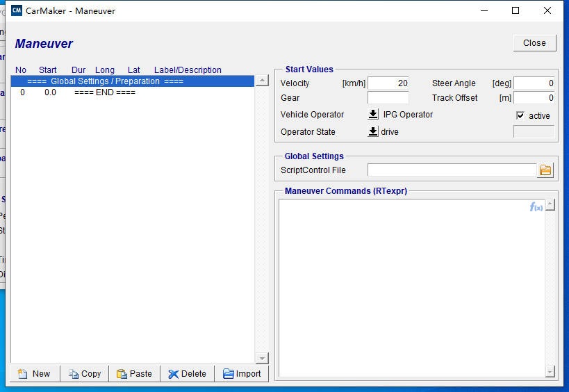569x392 pixels.
Task: Click the CarMaker CM title bar icon
Action: tap(17, 10)
